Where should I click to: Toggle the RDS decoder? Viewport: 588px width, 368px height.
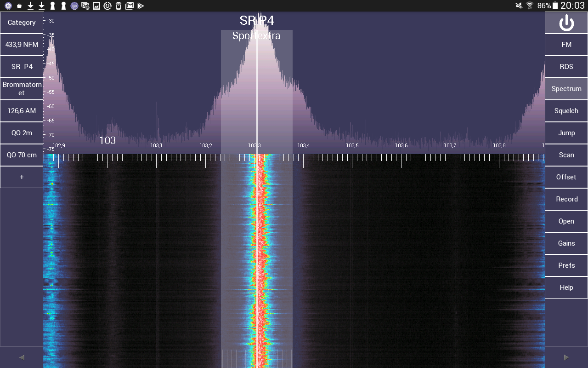point(566,67)
